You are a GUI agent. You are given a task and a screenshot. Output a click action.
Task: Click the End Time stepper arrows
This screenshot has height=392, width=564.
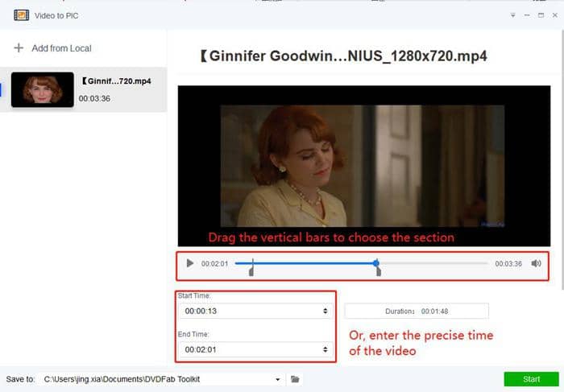coord(326,349)
